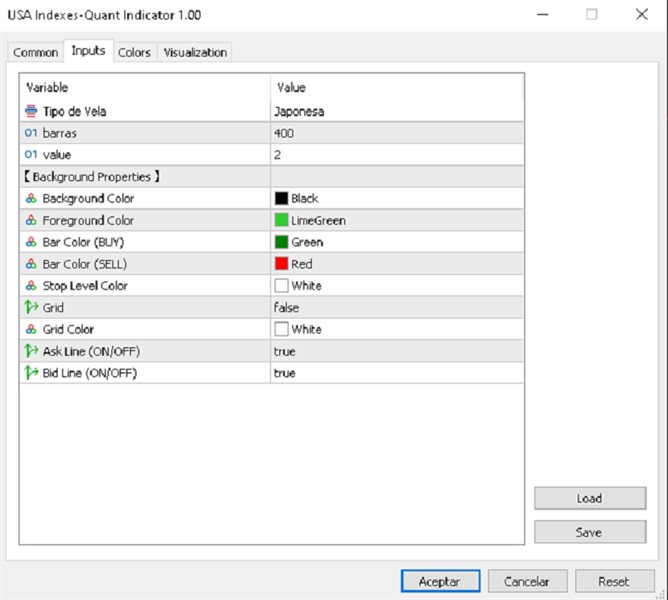Click the White swatch for Stop Level Color

pos(281,286)
